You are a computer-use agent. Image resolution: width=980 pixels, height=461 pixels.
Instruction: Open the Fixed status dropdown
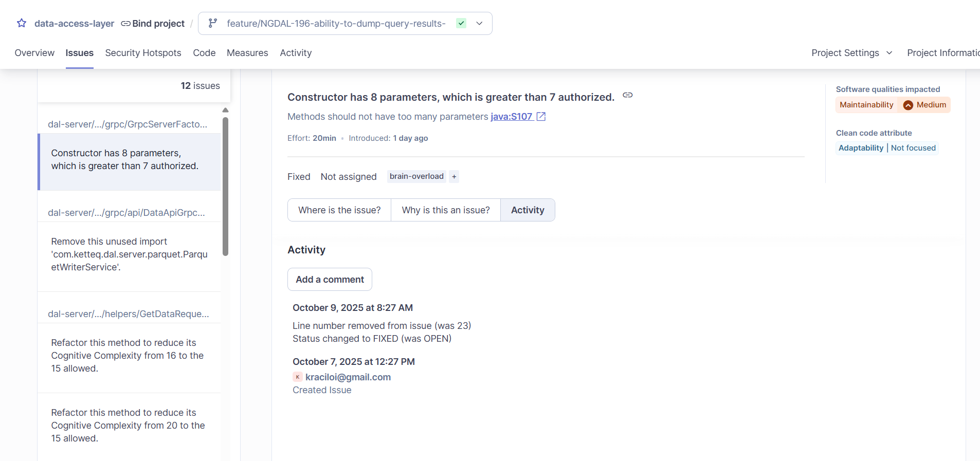[x=299, y=176]
